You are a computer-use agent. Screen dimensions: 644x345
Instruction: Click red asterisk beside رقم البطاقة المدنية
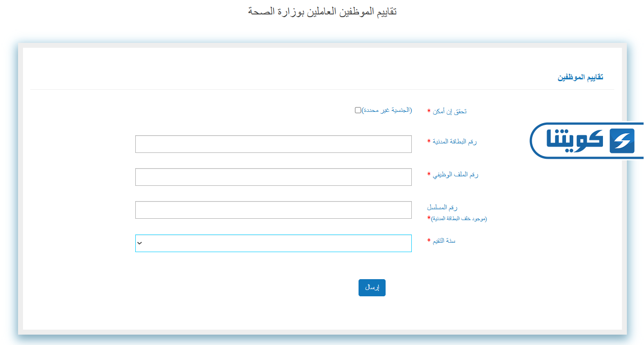coord(429,142)
